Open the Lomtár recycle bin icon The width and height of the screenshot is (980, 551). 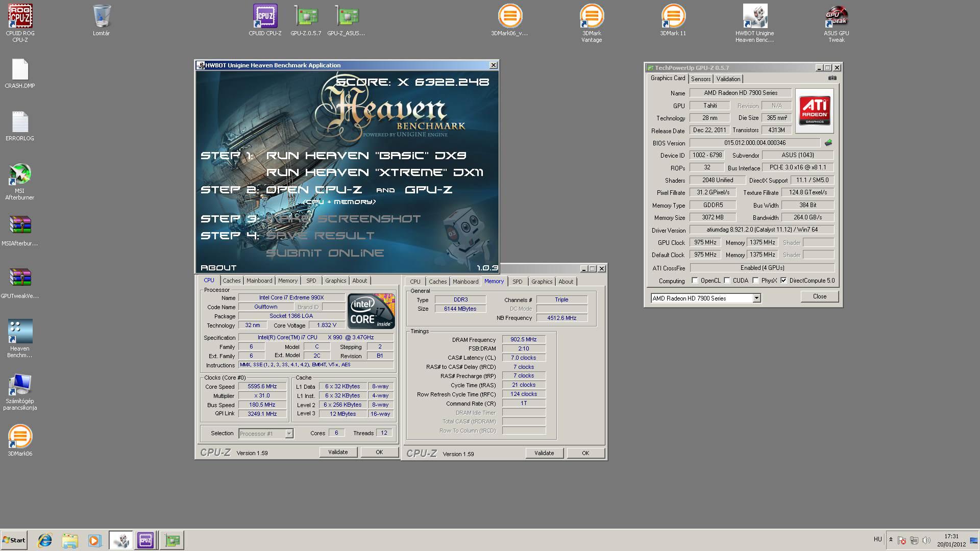tap(102, 20)
